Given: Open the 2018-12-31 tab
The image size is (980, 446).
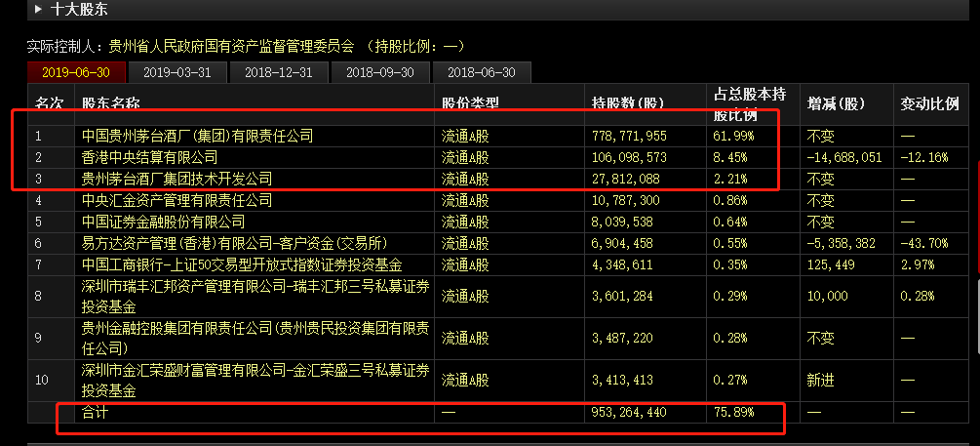Looking at the screenshot, I should point(278,72).
